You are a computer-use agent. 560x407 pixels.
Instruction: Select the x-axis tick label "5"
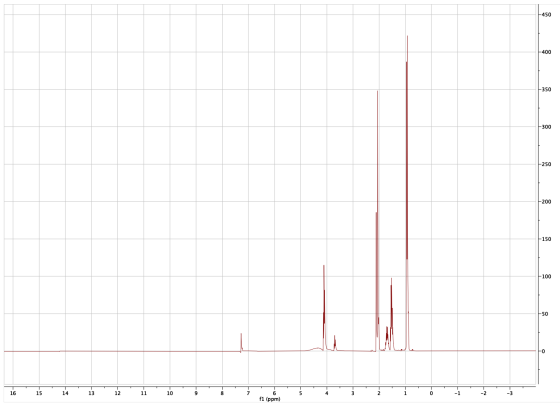pos(300,393)
